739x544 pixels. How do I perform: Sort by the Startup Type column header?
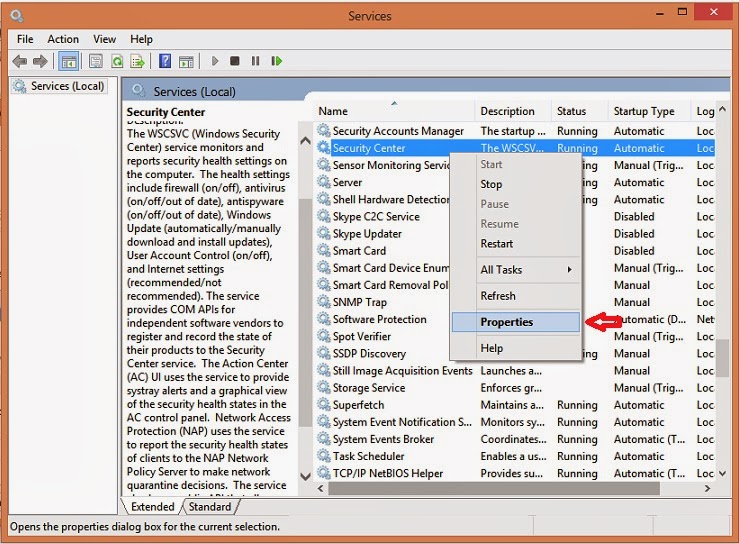[649, 111]
